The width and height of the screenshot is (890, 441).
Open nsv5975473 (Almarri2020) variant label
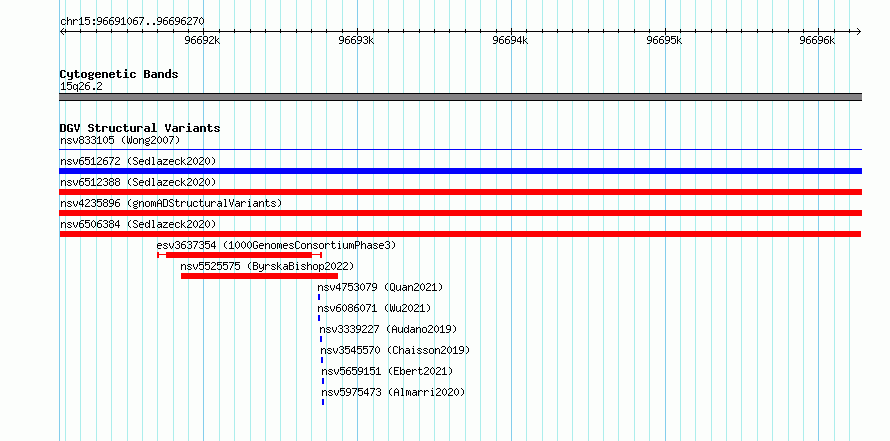coord(393,392)
